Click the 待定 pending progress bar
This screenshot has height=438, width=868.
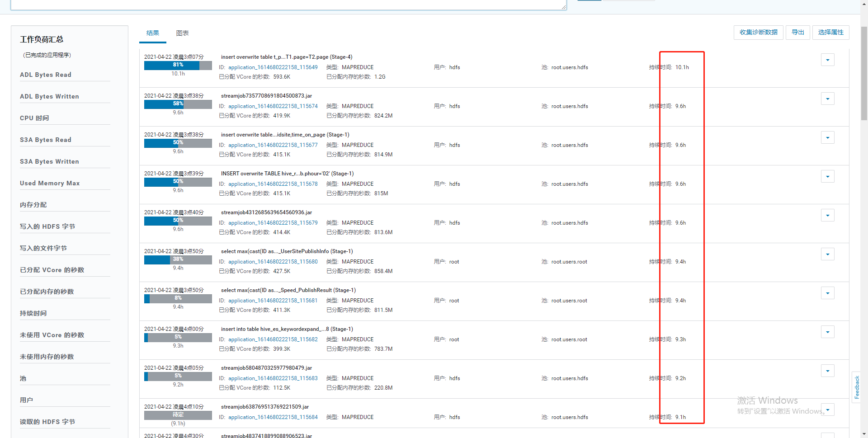click(178, 415)
